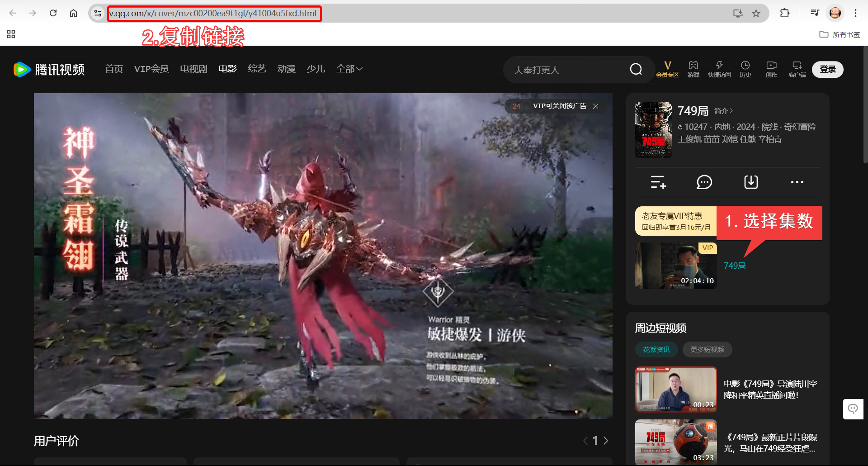Viewport: 868px width, 466px height.
Task: Click the browser forward arrow
Action: click(33, 13)
